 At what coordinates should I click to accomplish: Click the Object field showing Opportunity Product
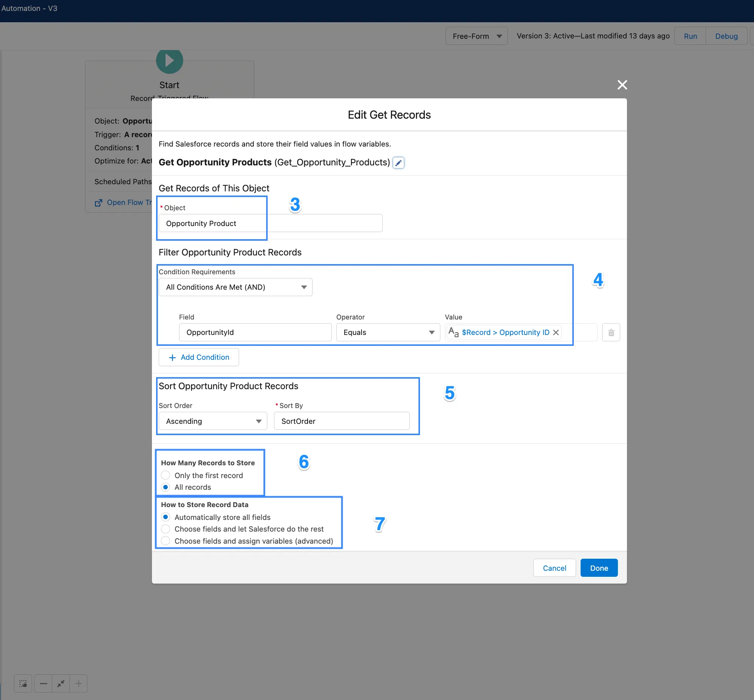point(270,223)
